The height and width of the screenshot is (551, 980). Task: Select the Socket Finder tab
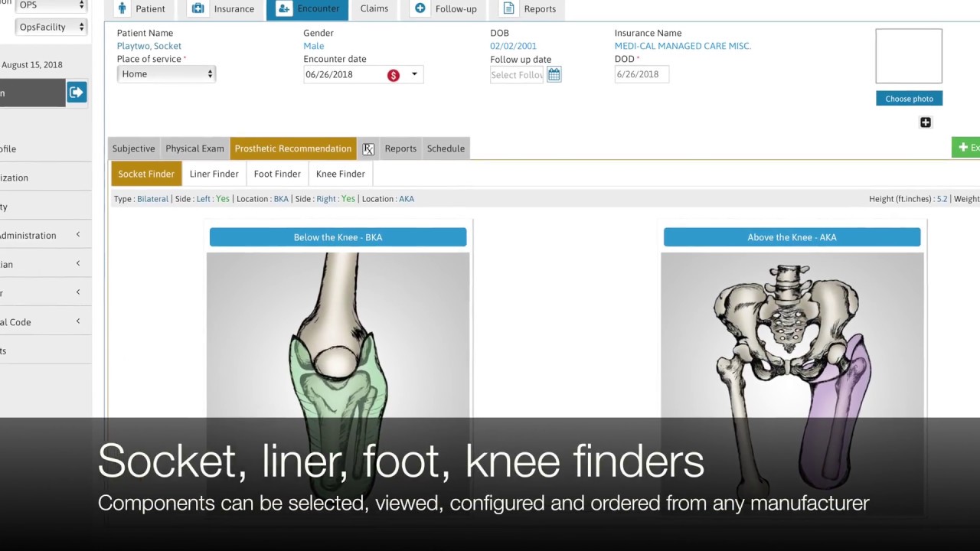click(x=146, y=174)
